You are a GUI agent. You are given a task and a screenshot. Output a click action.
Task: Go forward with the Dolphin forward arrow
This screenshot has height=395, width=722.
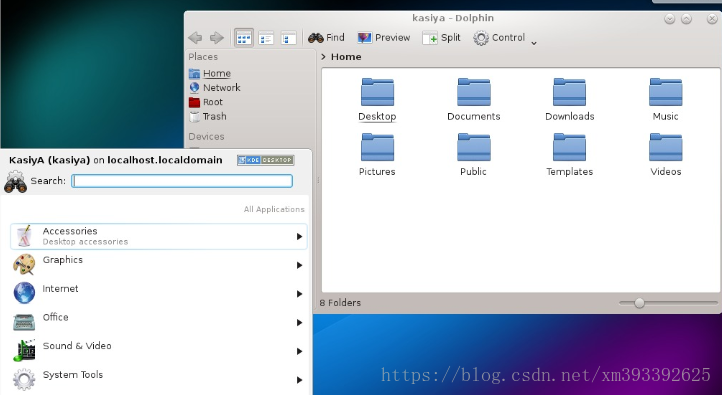(x=216, y=38)
